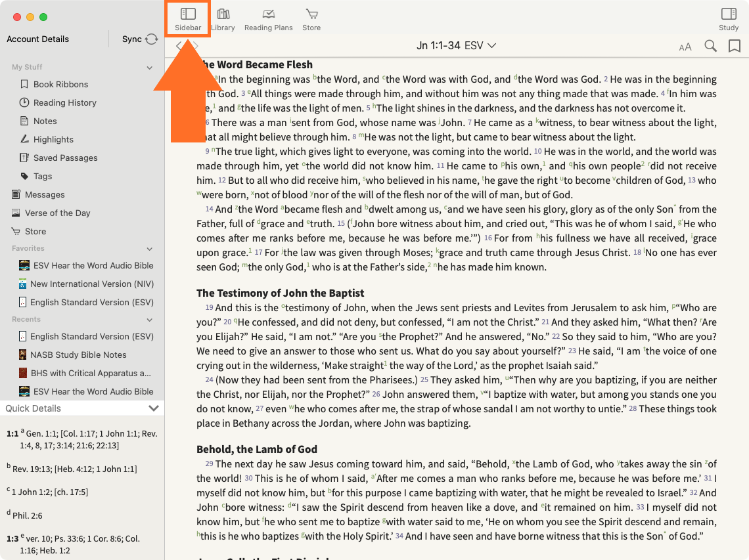
Task: Open Messages in the sidebar
Action: click(45, 195)
